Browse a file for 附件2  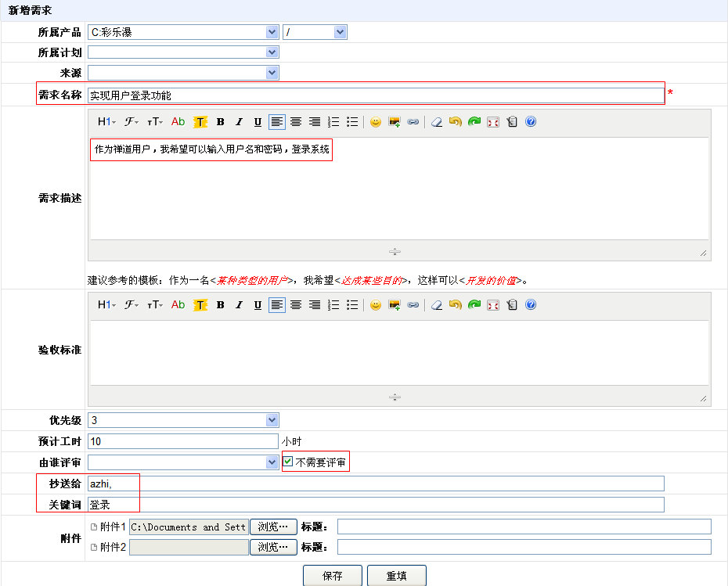tap(273, 547)
